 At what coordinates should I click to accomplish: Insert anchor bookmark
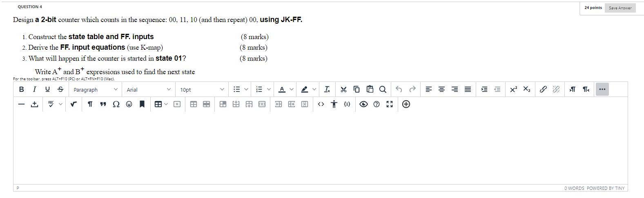click(x=142, y=104)
